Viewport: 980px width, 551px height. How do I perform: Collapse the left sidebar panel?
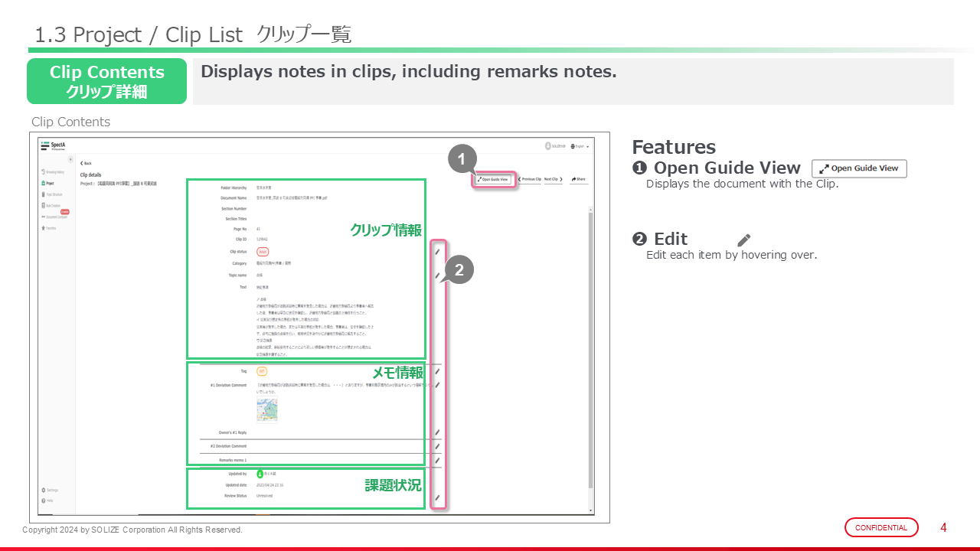coord(70,160)
